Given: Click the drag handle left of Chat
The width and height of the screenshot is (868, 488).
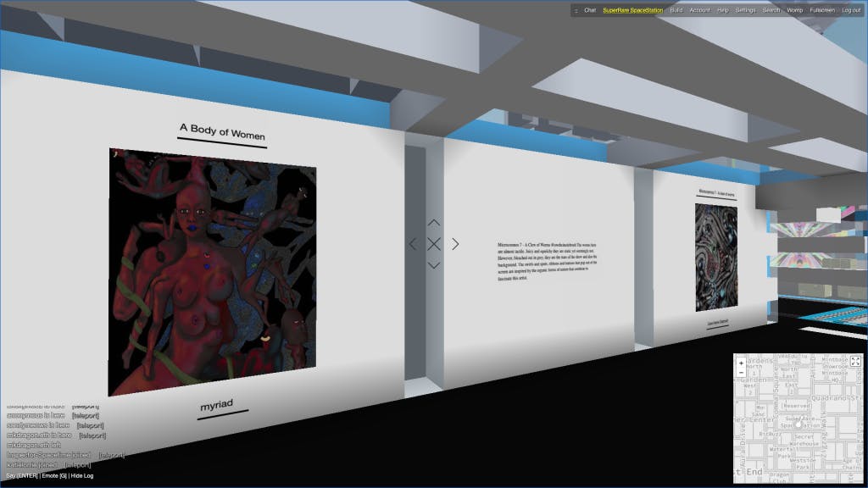Looking at the screenshot, I should (x=576, y=10).
